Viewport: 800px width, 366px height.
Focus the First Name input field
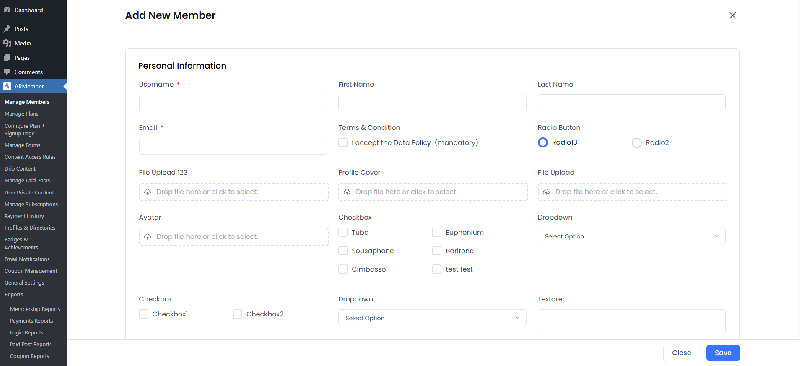(x=432, y=103)
